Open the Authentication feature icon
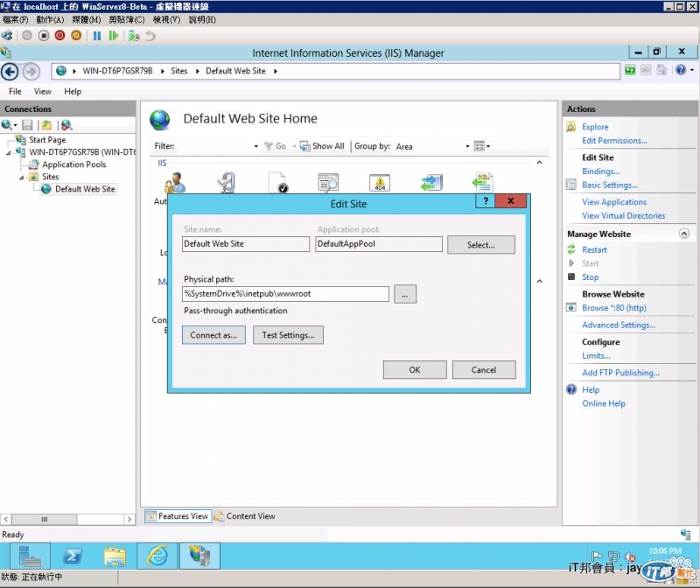Image resolution: width=700 pixels, height=588 pixels. [176, 183]
